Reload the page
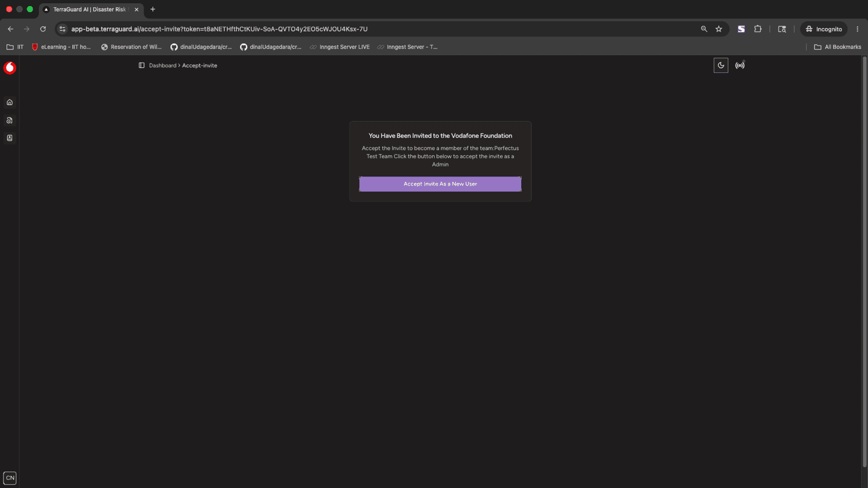Viewport: 868px width, 488px height. pos(43,29)
